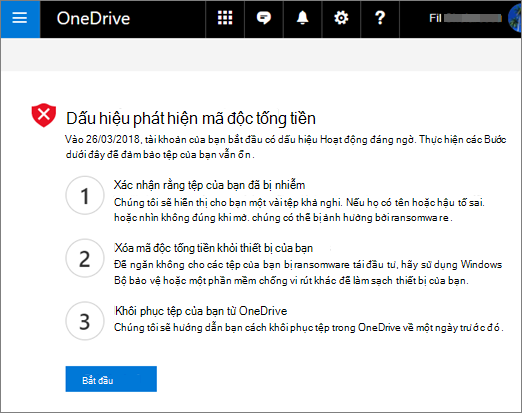This screenshot has width=522, height=413.
Task: Open the hamburger navigation menu
Action: click(20, 19)
